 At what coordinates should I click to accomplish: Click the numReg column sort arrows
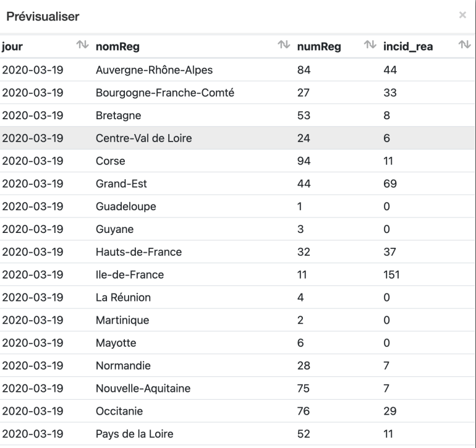[370, 44]
